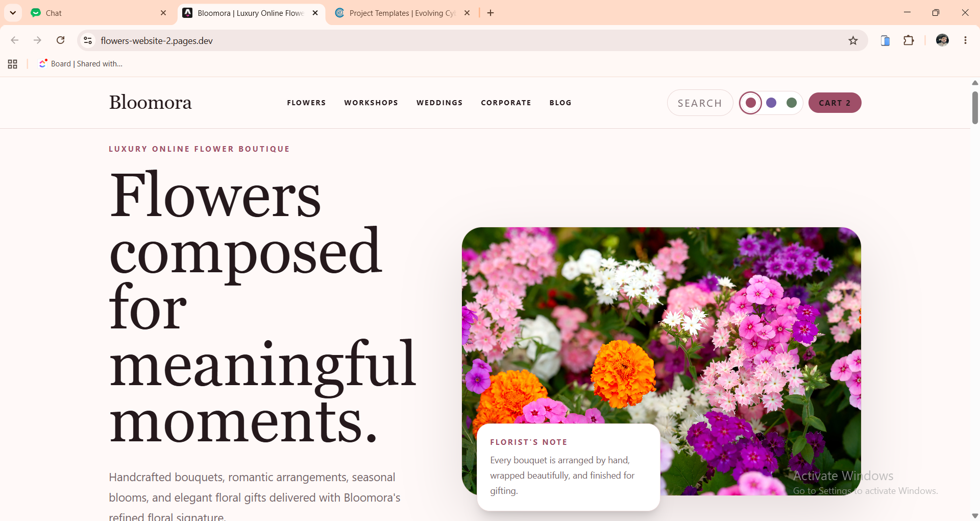Open the blue extension icon beside the address bar

pyautogui.click(x=885, y=40)
